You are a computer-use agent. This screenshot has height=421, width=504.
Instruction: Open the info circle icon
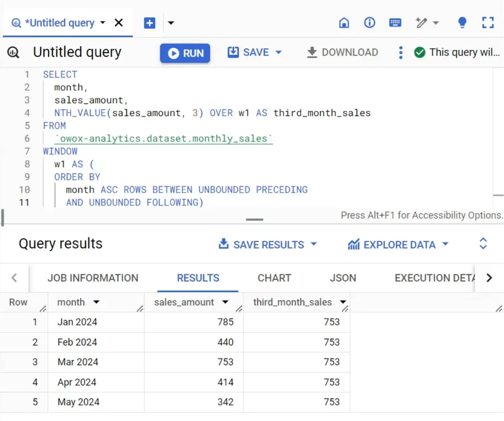pyautogui.click(x=369, y=22)
